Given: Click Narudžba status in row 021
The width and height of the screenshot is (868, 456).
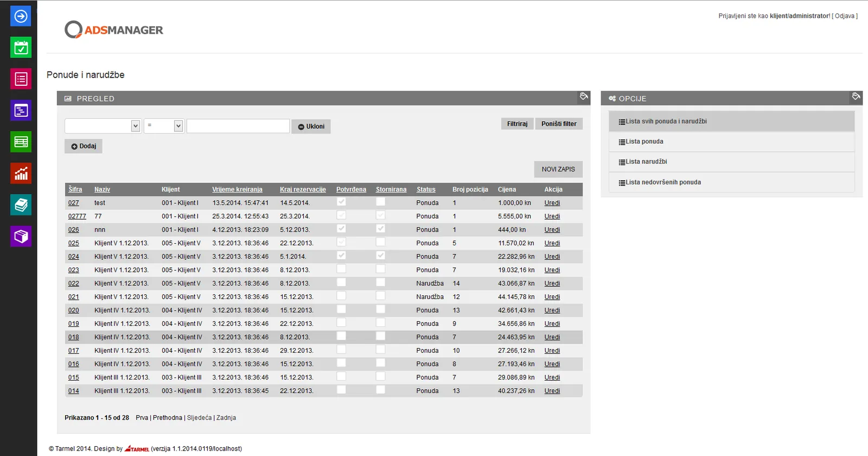Looking at the screenshot, I should click(x=430, y=297).
